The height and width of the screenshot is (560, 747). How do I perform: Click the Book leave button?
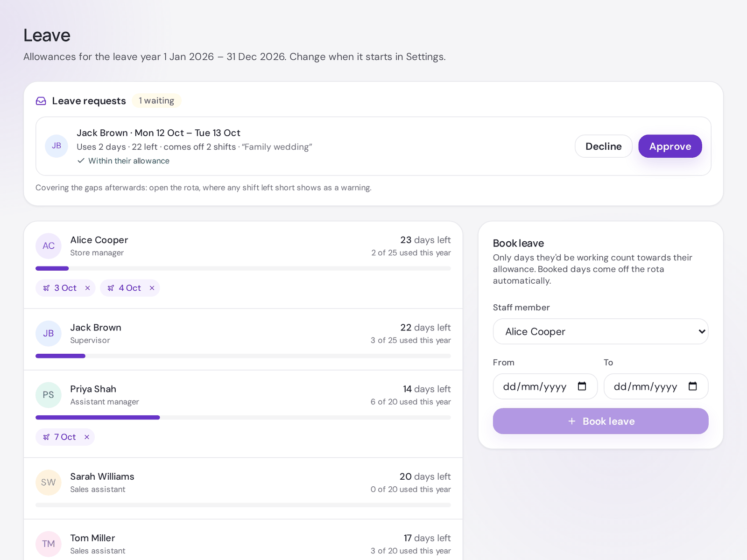click(x=600, y=421)
